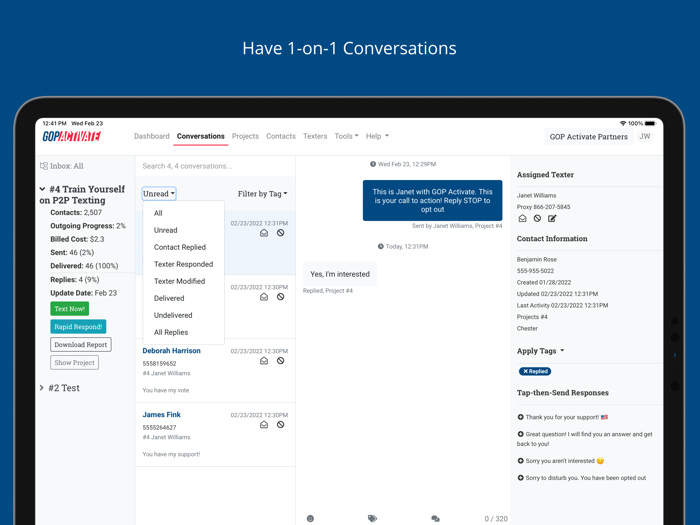Click James Fink's opt-out block icon
Screen dimensions: 700x525
pyautogui.click(x=280, y=425)
